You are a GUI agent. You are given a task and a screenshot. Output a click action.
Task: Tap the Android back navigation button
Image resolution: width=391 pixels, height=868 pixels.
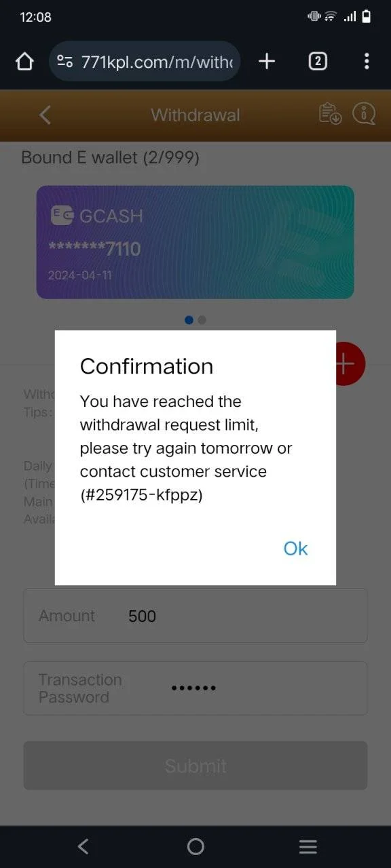click(83, 846)
